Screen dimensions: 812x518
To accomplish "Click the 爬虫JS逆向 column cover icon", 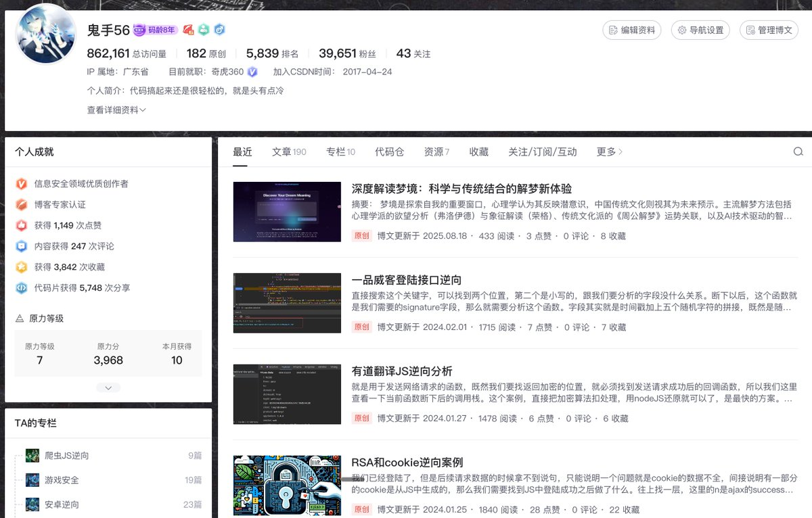I will click(32, 455).
